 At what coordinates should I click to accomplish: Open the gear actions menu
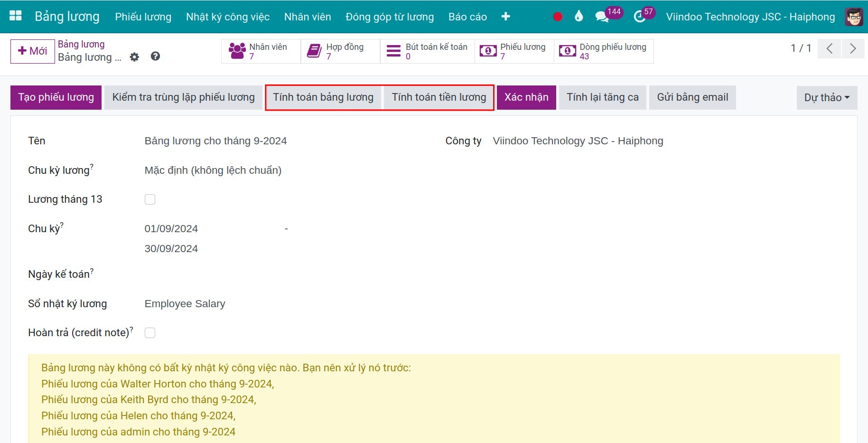click(135, 57)
